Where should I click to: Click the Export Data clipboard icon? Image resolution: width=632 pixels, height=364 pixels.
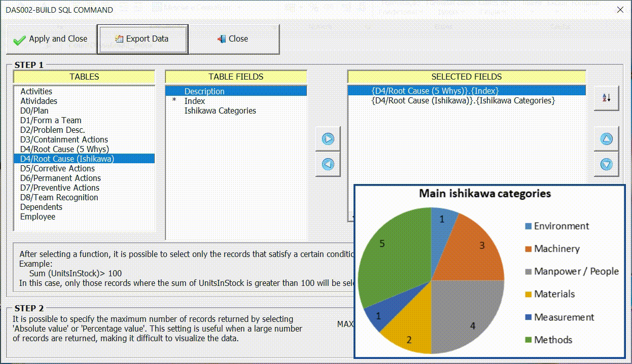coord(119,39)
